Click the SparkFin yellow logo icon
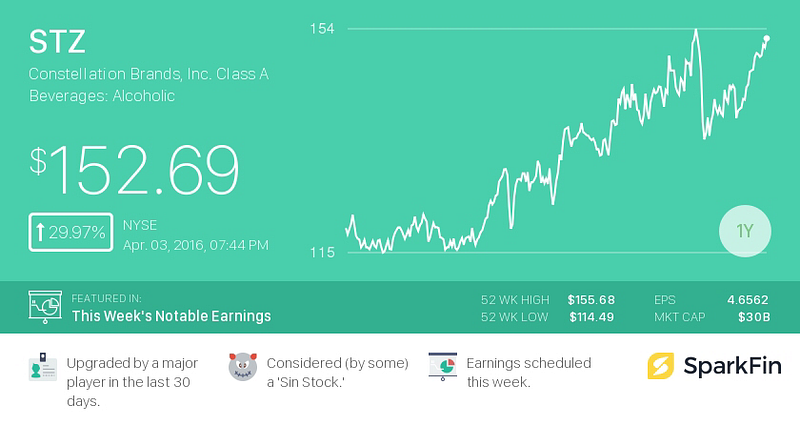Screen dimensions: 800x429 point(661,366)
